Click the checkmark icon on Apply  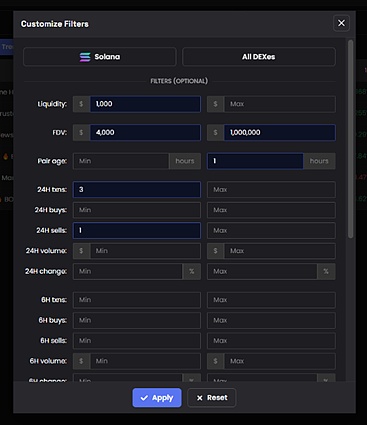(x=144, y=398)
